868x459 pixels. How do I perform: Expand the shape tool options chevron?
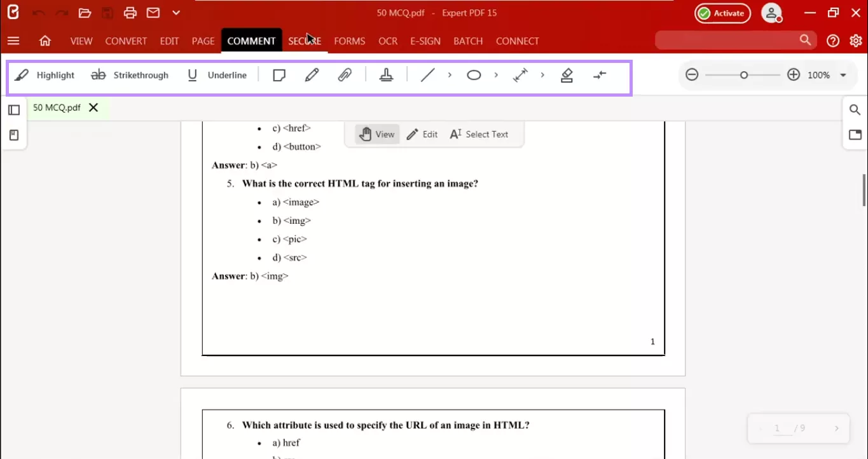[x=496, y=74]
